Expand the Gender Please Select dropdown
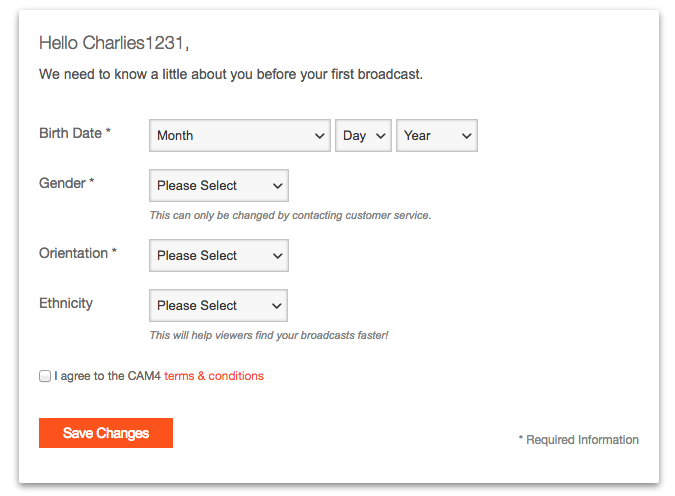This screenshot has width=675, height=496. [x=218, y=186]
